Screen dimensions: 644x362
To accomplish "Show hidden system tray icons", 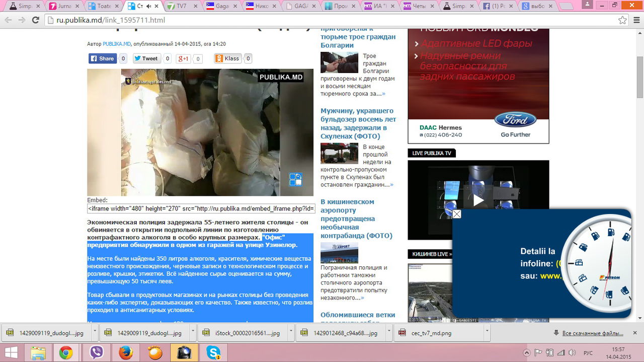I will (527, 353).
